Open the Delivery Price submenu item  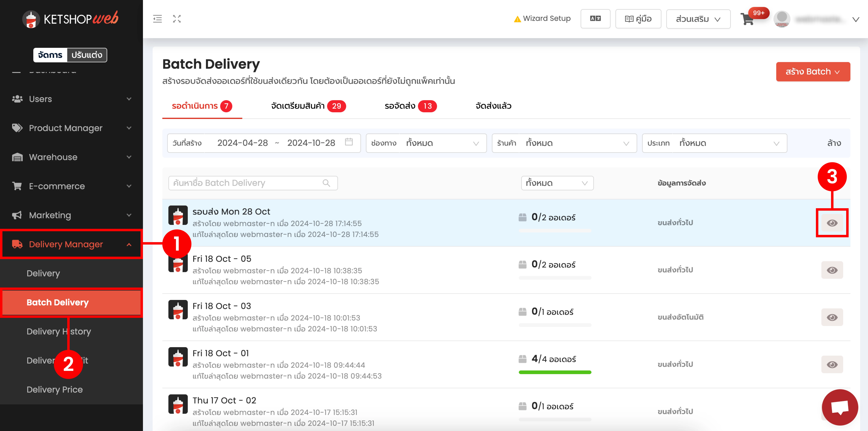(x=71, y=389)
